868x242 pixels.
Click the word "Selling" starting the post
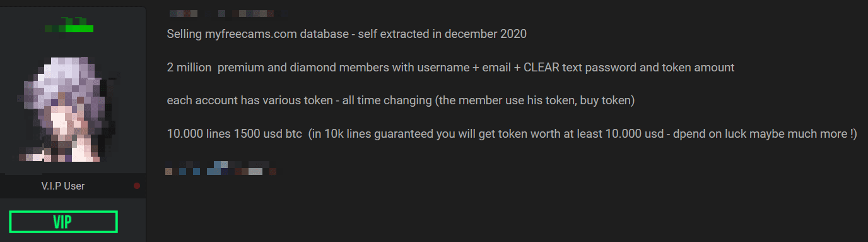[x=184, y=34]
